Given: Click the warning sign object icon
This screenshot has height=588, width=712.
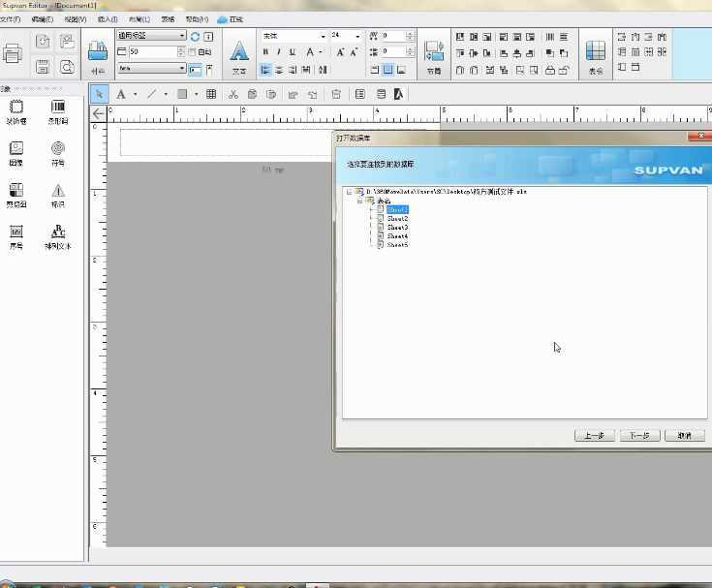Looking at the screenshot, I should click(x=59, y=192).
